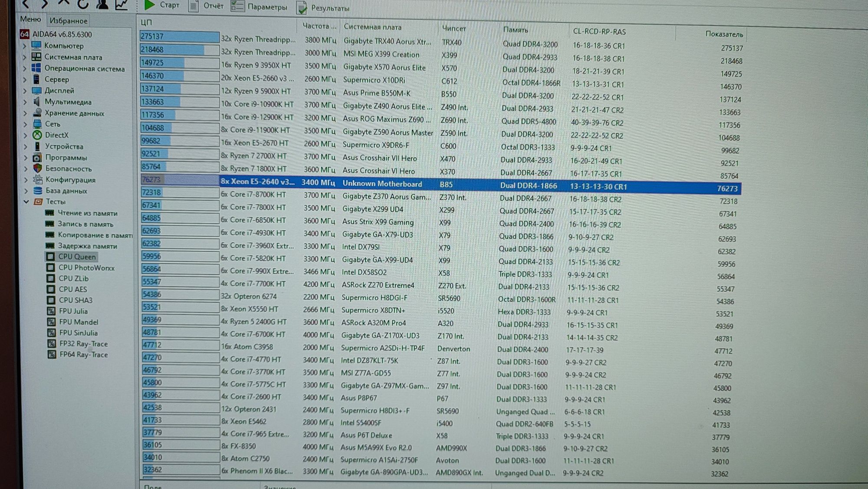
Task: Open the FP64 Ray-Trace test
Action: click(x=84, y=354)
